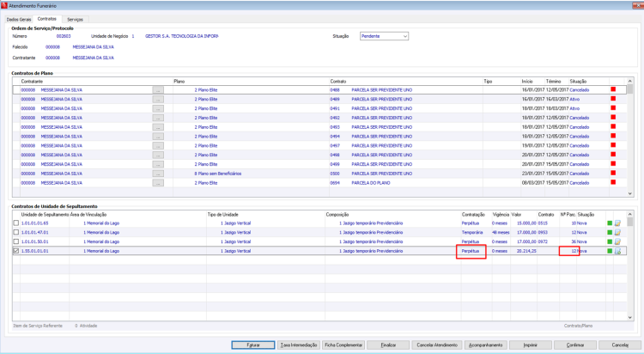Click the Faturar button
Image resolution: width=644 pixels, height=354 pixels.
click(x=253, y=345)
